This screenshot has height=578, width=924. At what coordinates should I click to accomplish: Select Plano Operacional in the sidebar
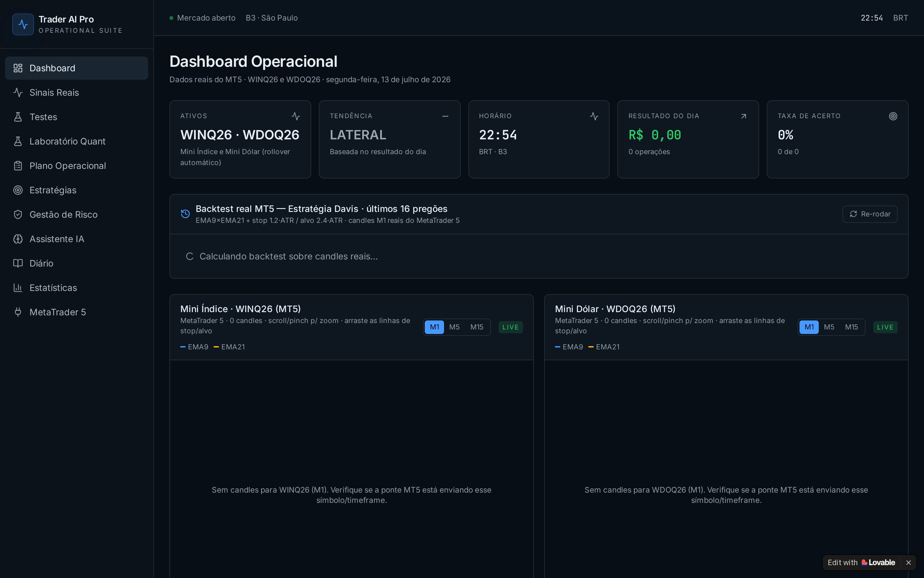tap(76, 166)
